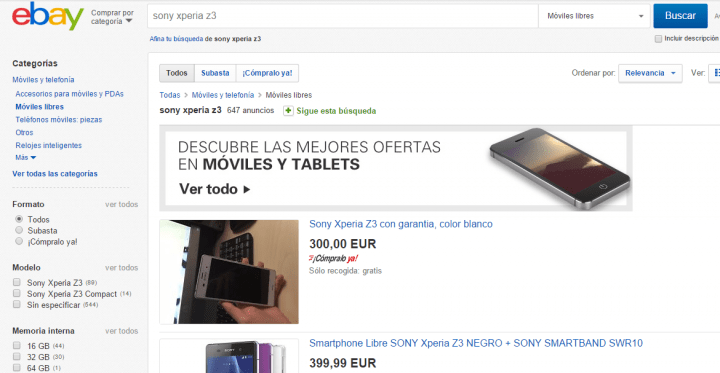720x373 pixels.
Task: Click Ver todas las categorías
Action: (x=55, y=174)
